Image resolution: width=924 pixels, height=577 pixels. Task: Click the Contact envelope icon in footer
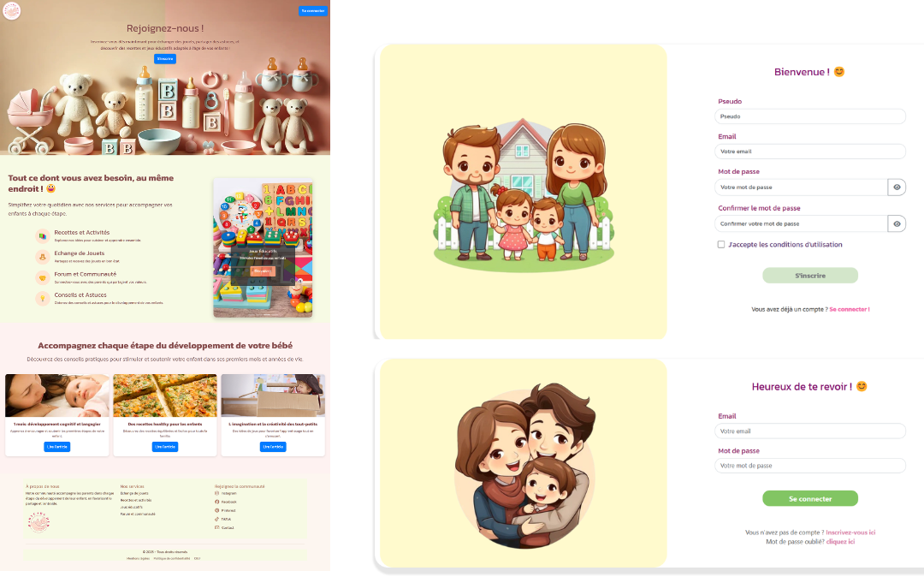(216, 527)
